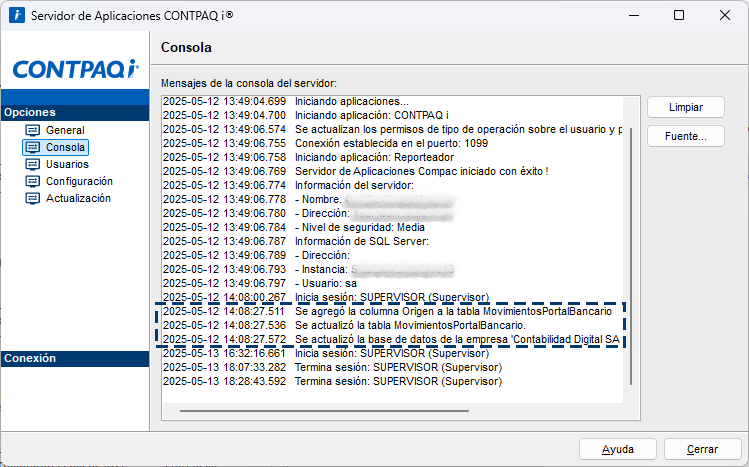Click the Actualización sidebar icon
749x467 pixels.
(x=32, y=198)
